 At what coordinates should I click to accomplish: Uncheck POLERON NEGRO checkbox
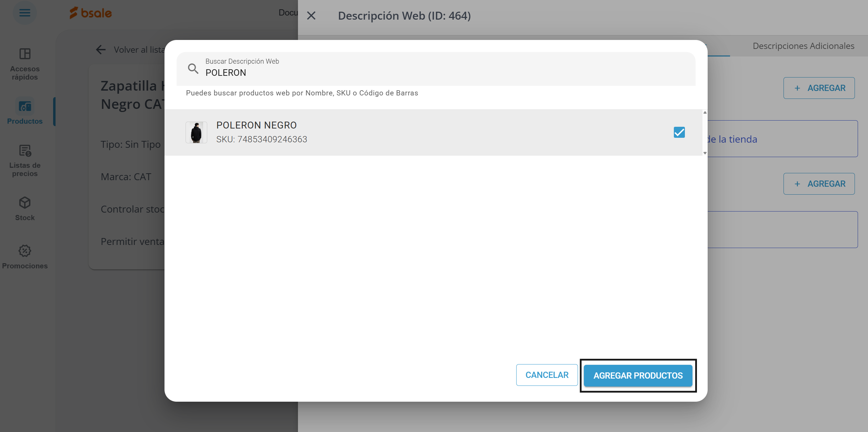(679, 132)
